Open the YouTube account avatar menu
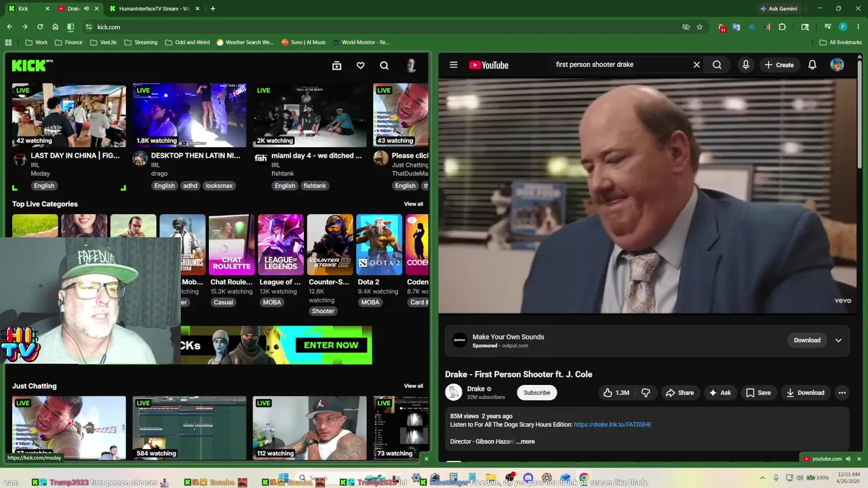This screenshot has width=868, height=488. 837,64
